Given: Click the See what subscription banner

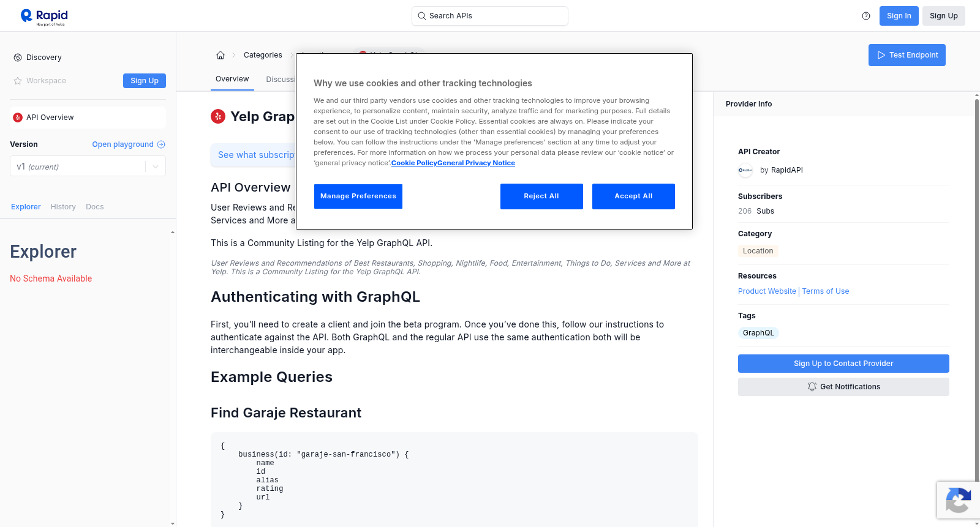Looking at the screenshot, I should pyautogui.click(x=254, y=155).
